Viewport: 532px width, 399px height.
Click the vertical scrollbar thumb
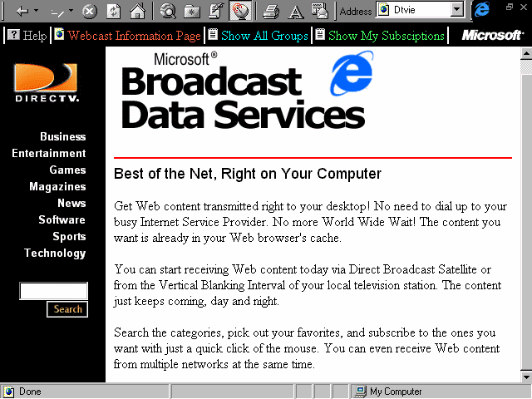526,222
